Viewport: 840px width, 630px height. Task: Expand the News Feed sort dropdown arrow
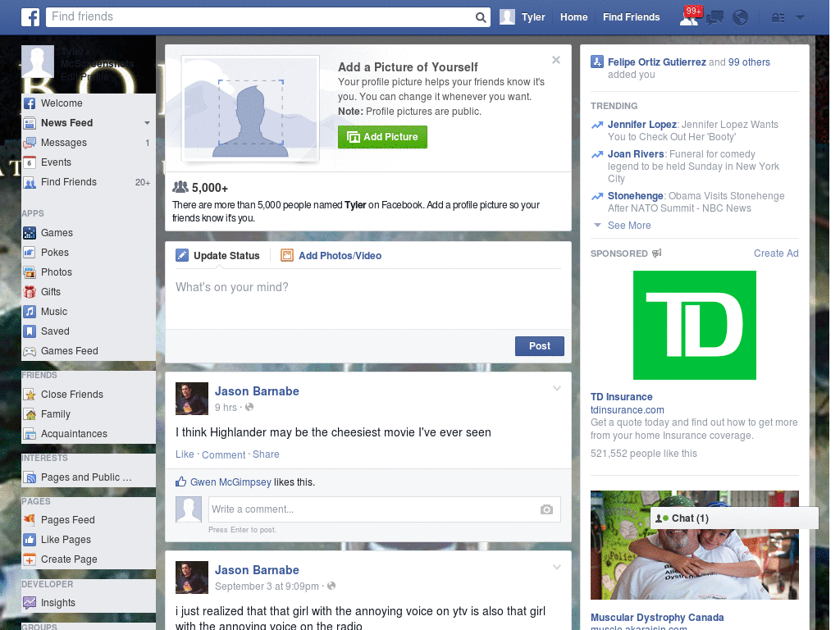click(x=147, y=123)
